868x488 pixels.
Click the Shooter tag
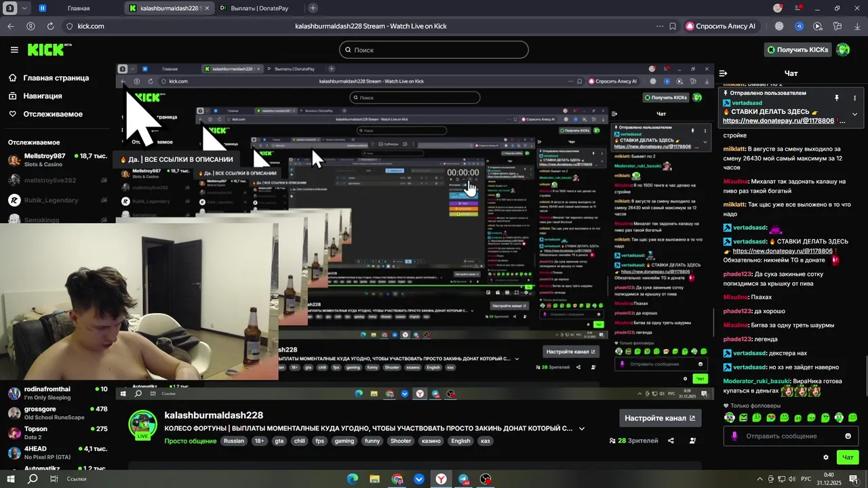tap(401, 441)
